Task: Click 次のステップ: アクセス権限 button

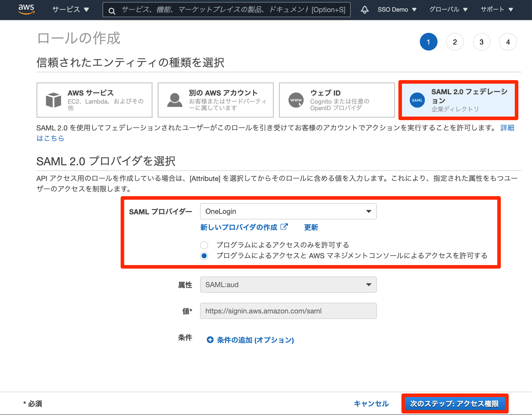Action: pos(455,404)
